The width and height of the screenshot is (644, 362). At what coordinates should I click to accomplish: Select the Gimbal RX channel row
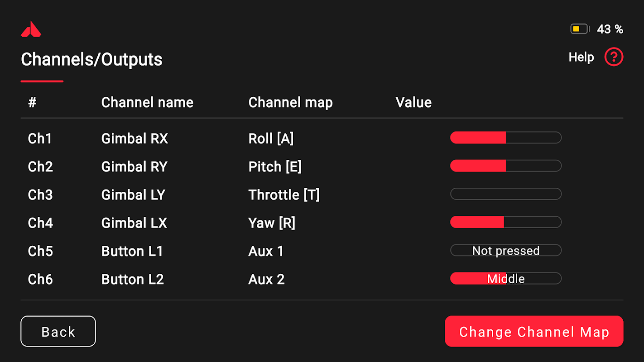tap(135, 138)
